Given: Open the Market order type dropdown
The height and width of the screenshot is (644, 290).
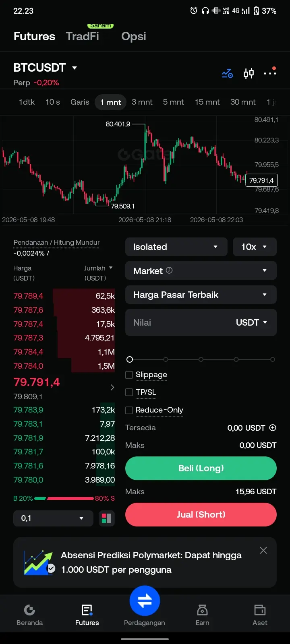Looking at the screenshot, I should pyautogui.click(x=201, y=270).
